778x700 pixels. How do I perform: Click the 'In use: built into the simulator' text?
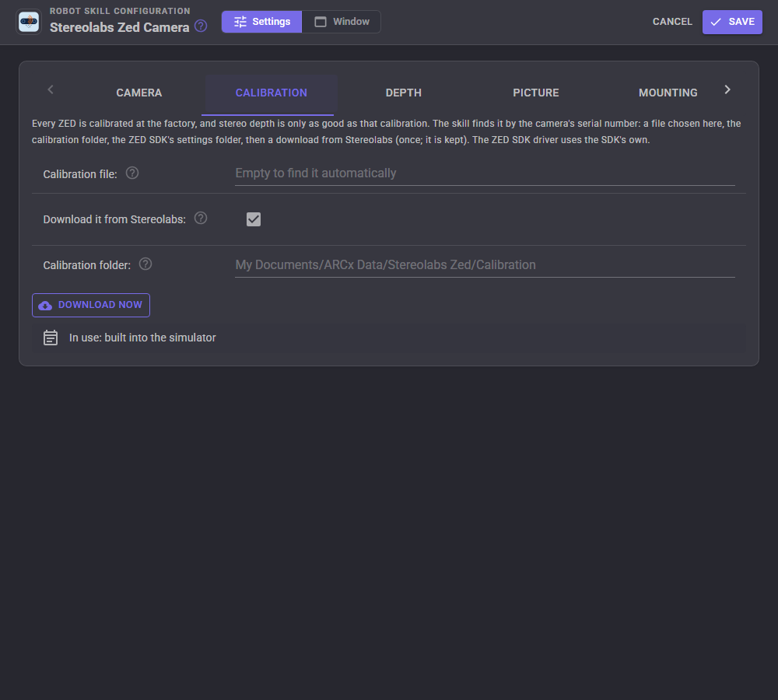(x=142, y=338)
